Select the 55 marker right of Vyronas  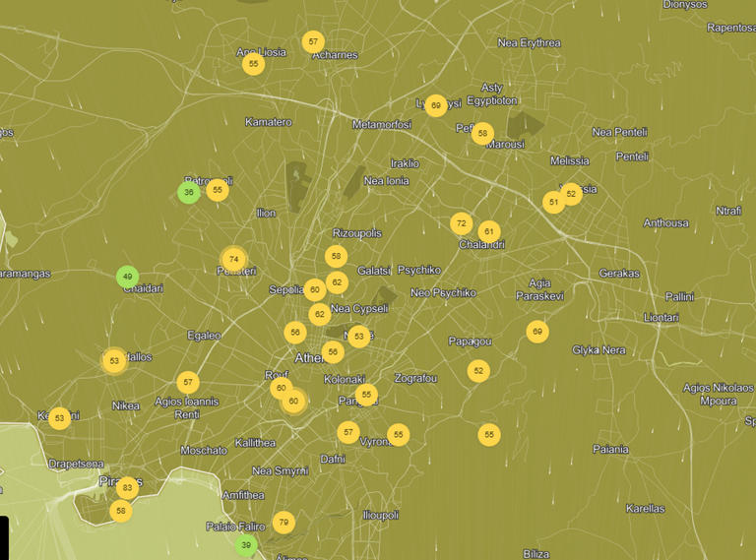[398, 434]
